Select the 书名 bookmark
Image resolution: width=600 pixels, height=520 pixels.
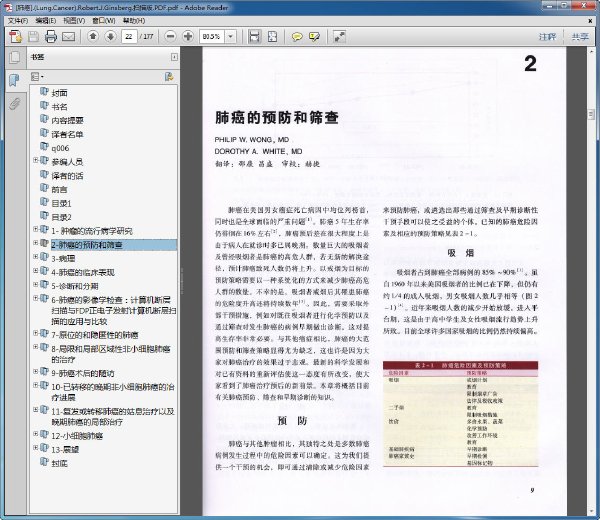click(59, 107)
